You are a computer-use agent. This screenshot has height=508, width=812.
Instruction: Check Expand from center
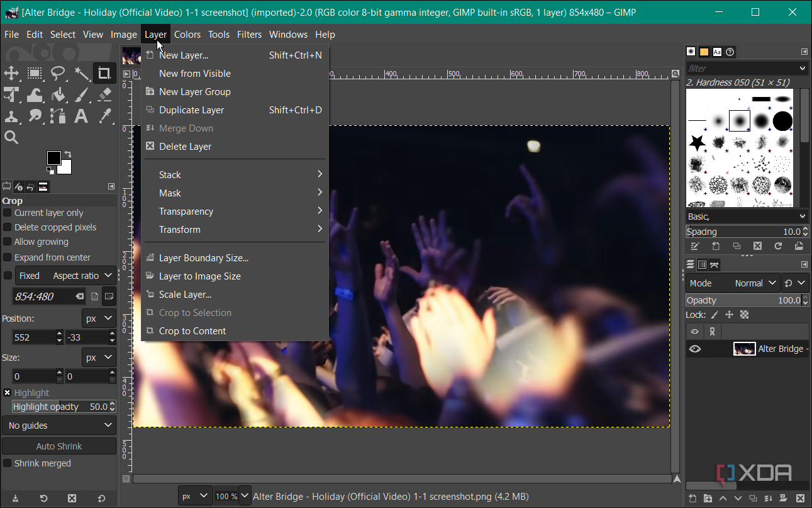click(6, 257)
